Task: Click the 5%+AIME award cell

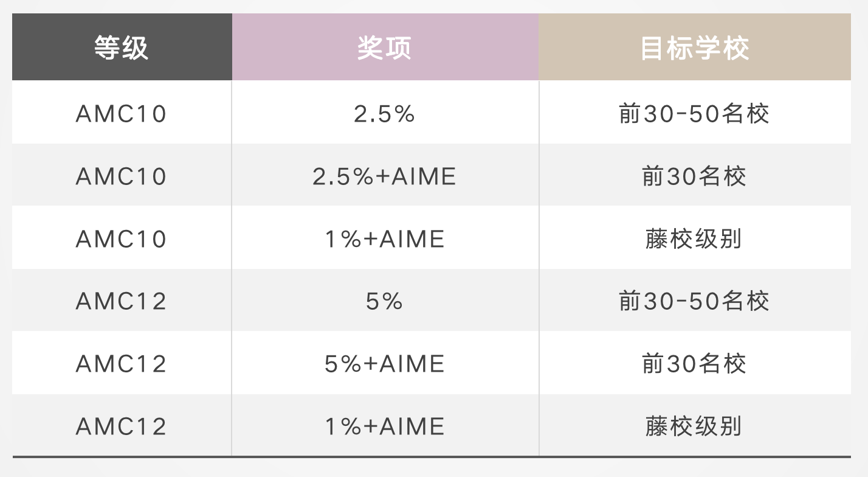Action: (385, 364)
